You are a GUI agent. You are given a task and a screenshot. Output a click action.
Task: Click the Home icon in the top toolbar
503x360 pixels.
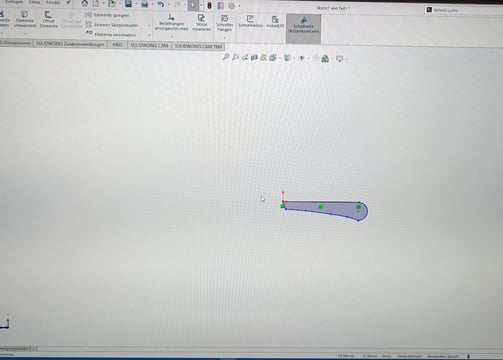[x=85, y=4]
